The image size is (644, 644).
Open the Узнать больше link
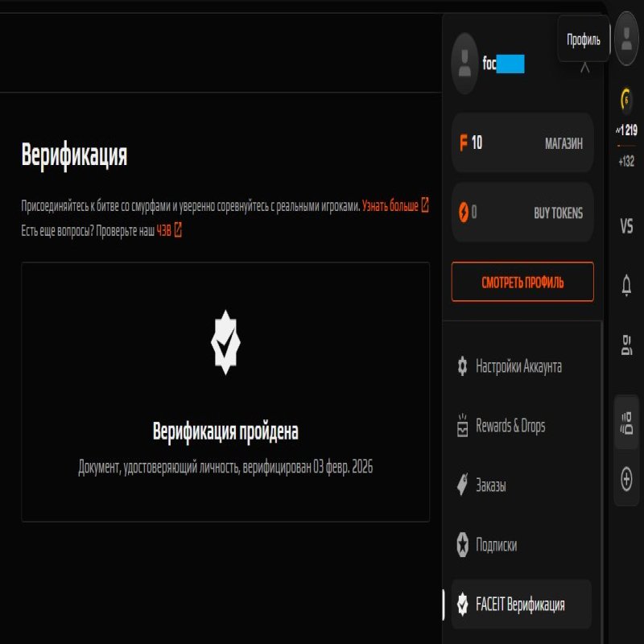click(395, 205)
